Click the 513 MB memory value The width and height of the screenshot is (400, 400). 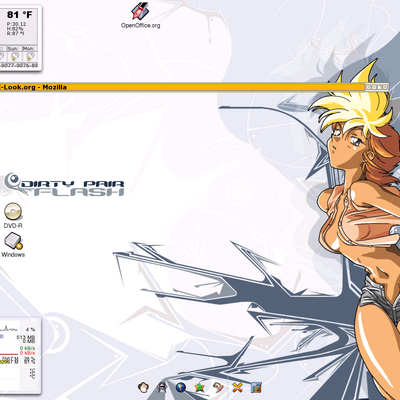click(x=26, y=337)
